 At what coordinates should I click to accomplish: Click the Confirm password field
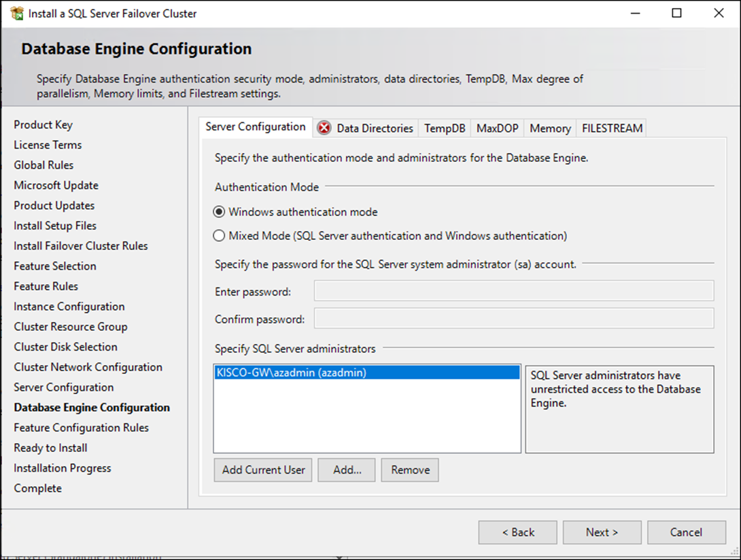[x=514, y=319]
